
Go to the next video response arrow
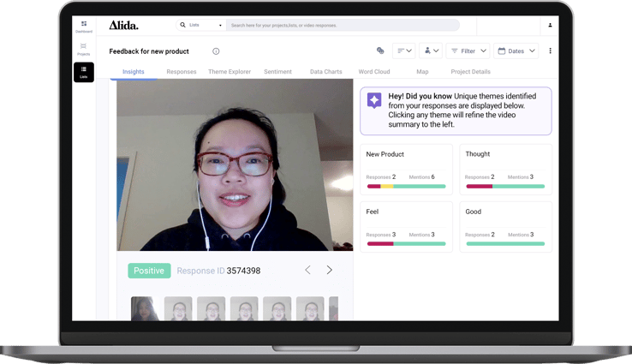pyautogui.click(x=329, y=270)
